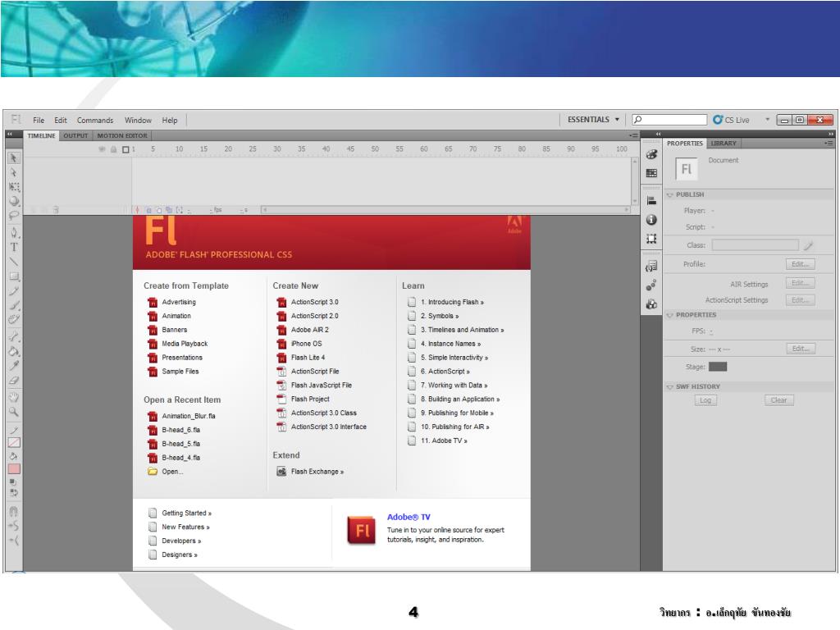Select the Deco tool
The image size is (840, 630).
[14, 320]
